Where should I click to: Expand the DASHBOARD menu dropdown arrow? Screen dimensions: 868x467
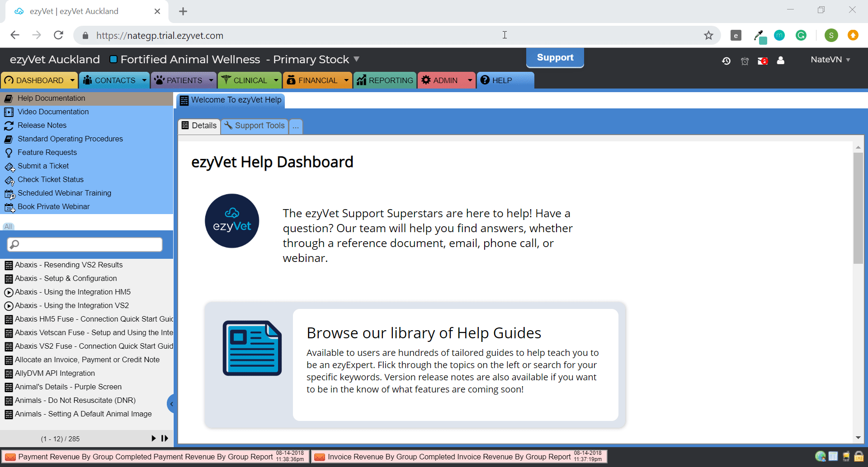tap(72, 80)
